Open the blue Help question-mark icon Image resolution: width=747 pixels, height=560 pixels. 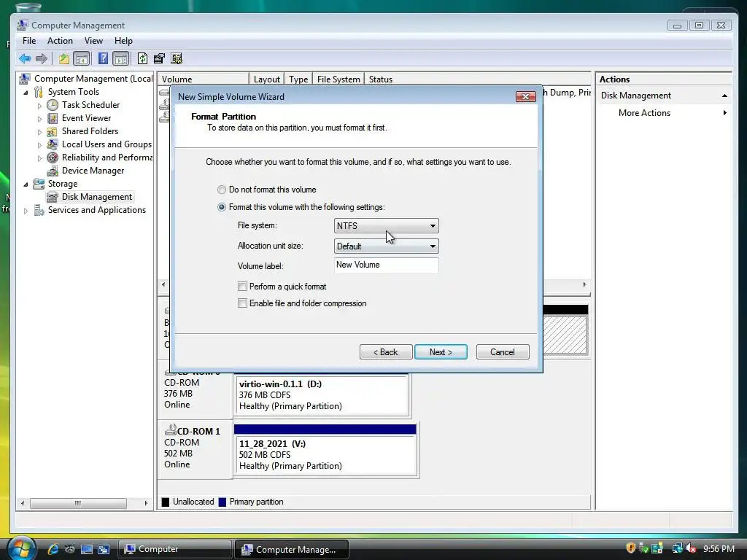[x=103, y=58]
